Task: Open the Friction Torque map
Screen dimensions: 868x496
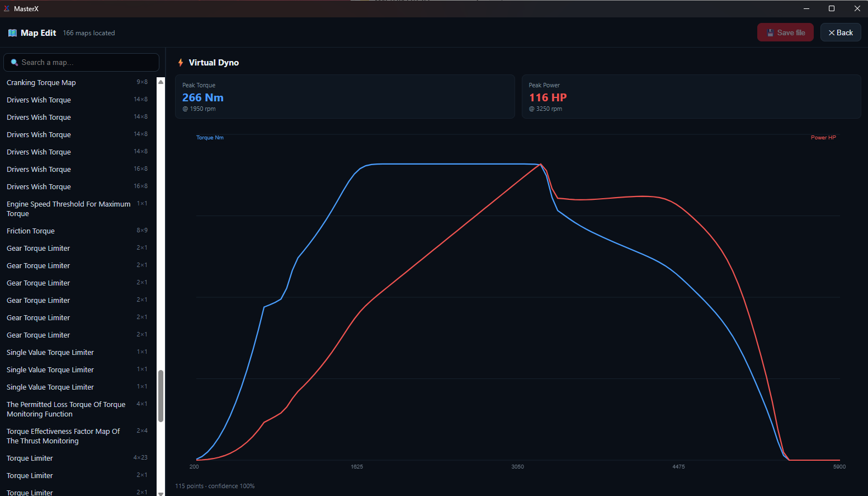Action: [x=77, y=231]
